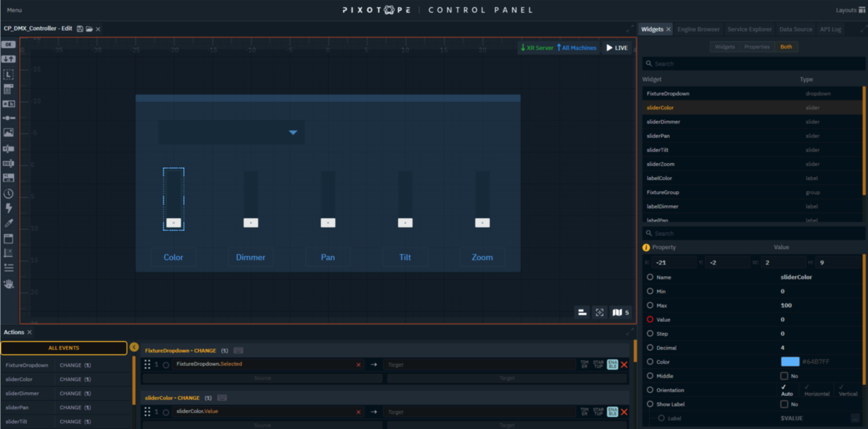
Task: Check the Middle property checkbox
Action: tap(784, 376)
